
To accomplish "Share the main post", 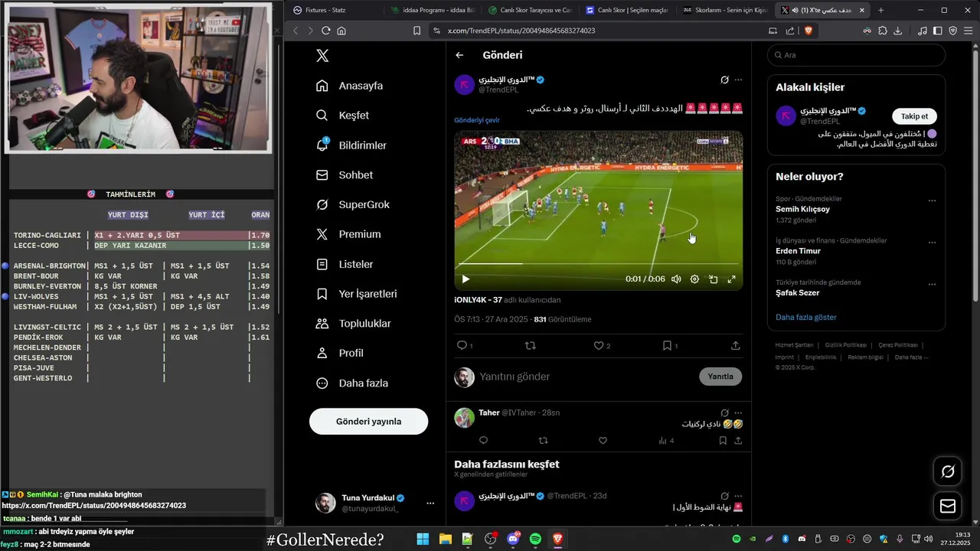I will pos(736,346).
